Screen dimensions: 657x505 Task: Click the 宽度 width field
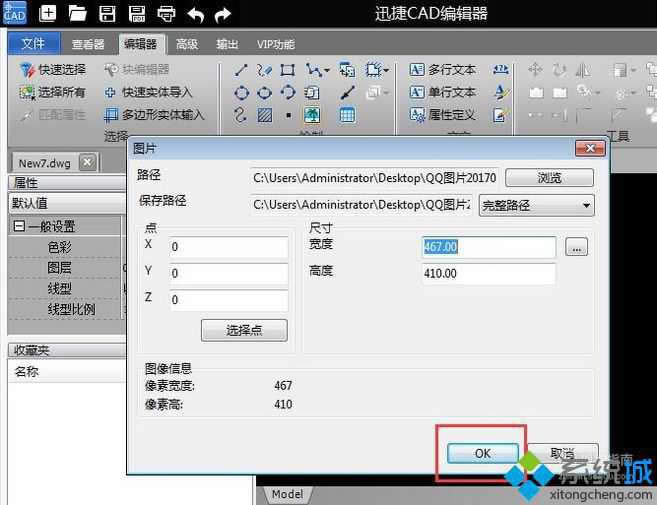click(x=489, y=247)
